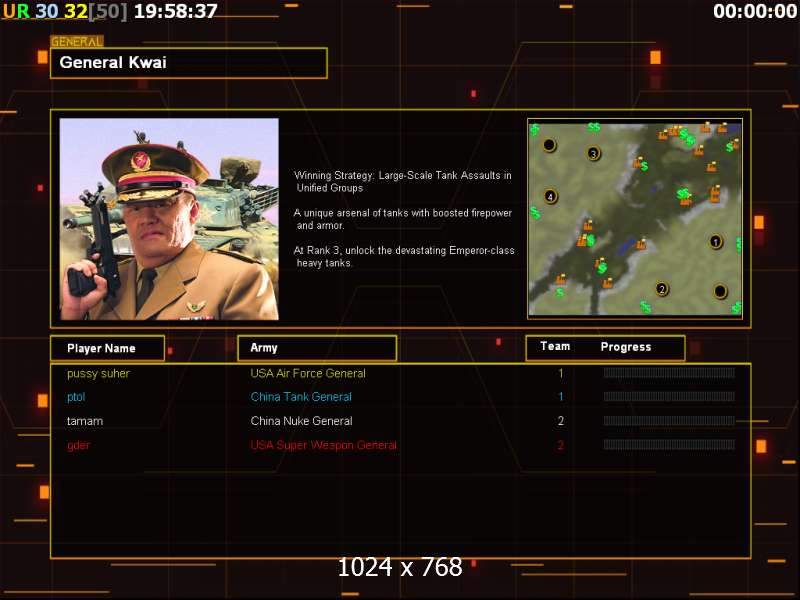Click team number in tamam's row
The height and width of the screenshot is (600, 800).
[561, 421]
